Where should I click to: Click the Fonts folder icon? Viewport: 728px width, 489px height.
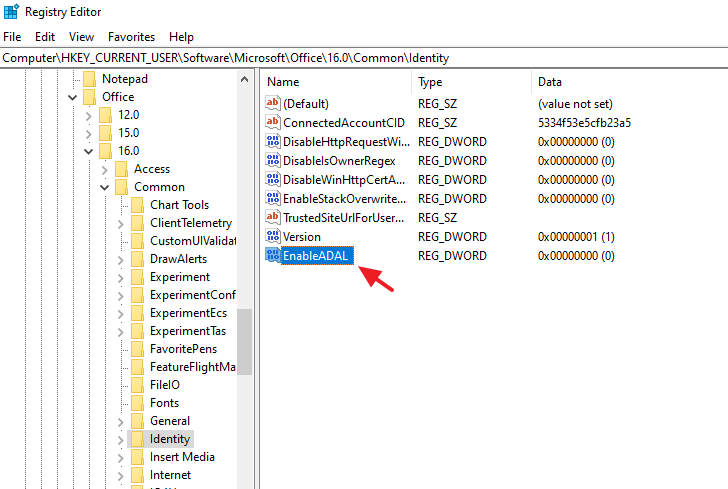pos(137,403)
